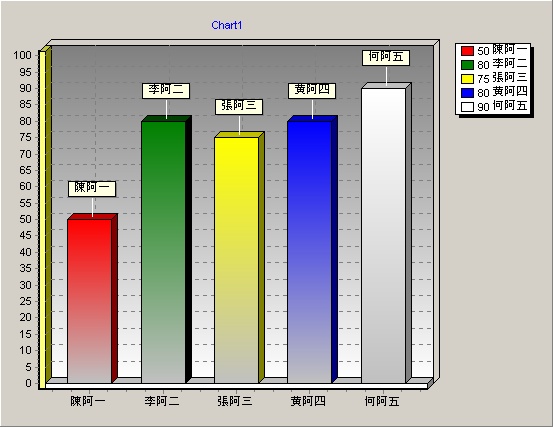This screenshot has height=427, width=553.
Task: Click the red legend swatch for 陳阿一
Action: [467, 51]
